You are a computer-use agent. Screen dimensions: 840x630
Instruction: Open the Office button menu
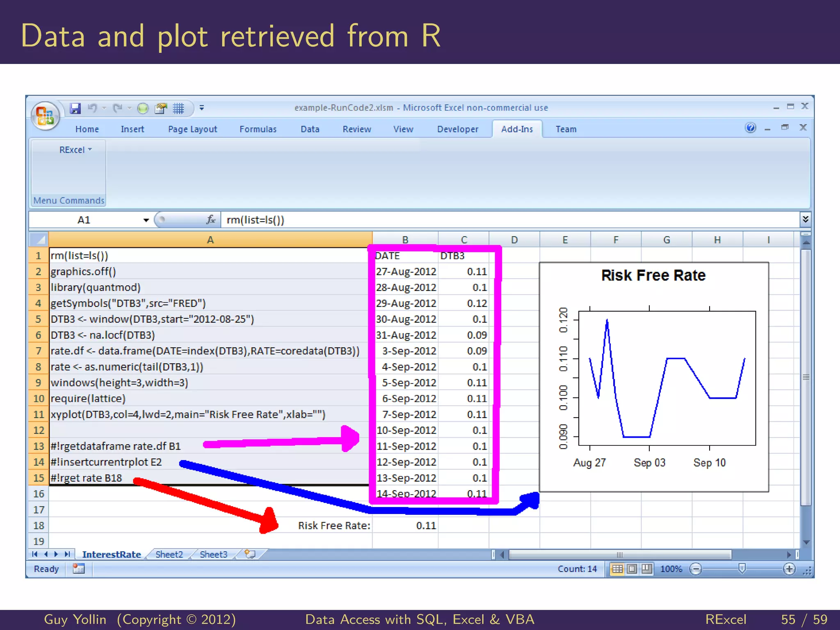coord(45,115)
